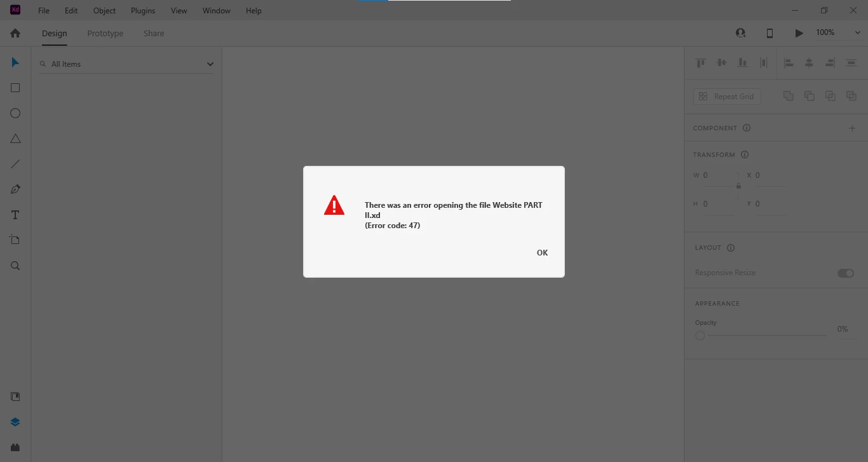Viewport: 868px width, 462px height.
Task: Align selection to bottom edge
Action: [742, 62]
